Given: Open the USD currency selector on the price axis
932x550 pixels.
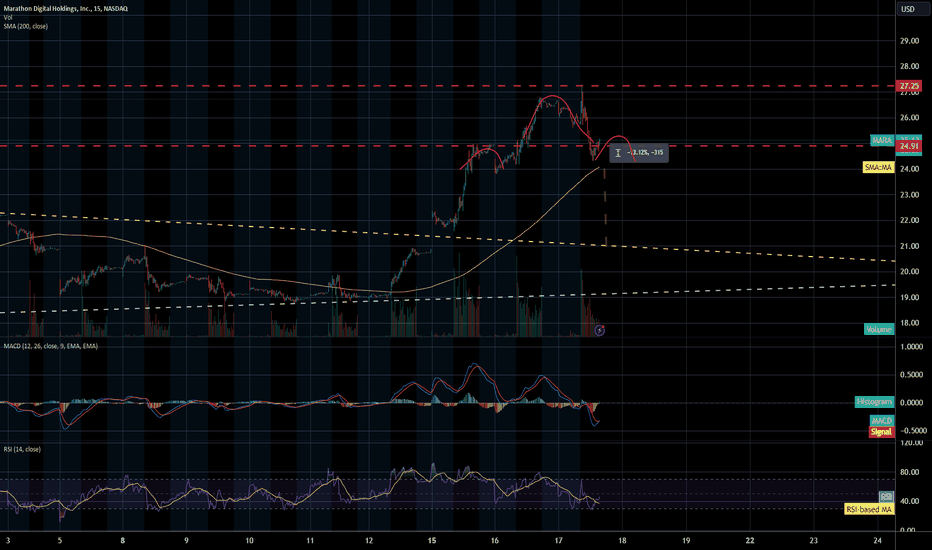Looking at the screenshot, I should pyautogui.click(x=907, y=9).
